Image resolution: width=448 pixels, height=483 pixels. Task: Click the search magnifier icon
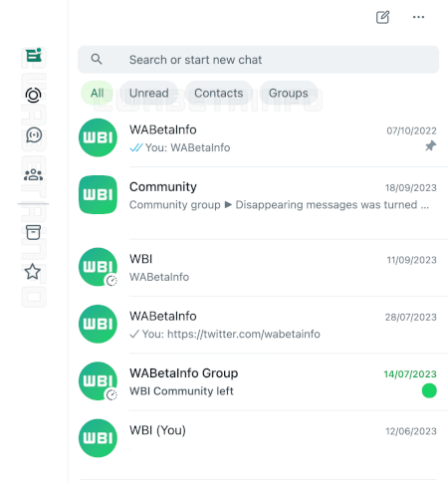click(x=97, y=59)
